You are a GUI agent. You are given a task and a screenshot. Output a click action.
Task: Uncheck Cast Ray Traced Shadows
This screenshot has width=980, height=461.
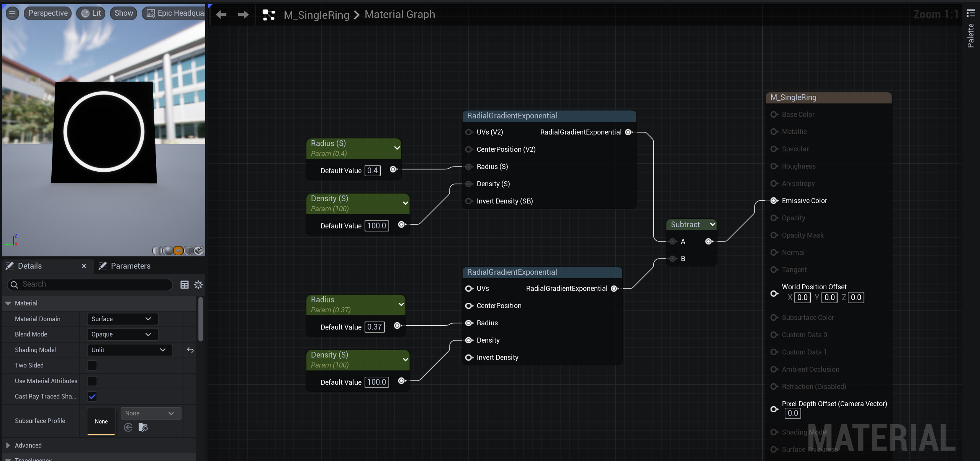click(x=92, y=396)
